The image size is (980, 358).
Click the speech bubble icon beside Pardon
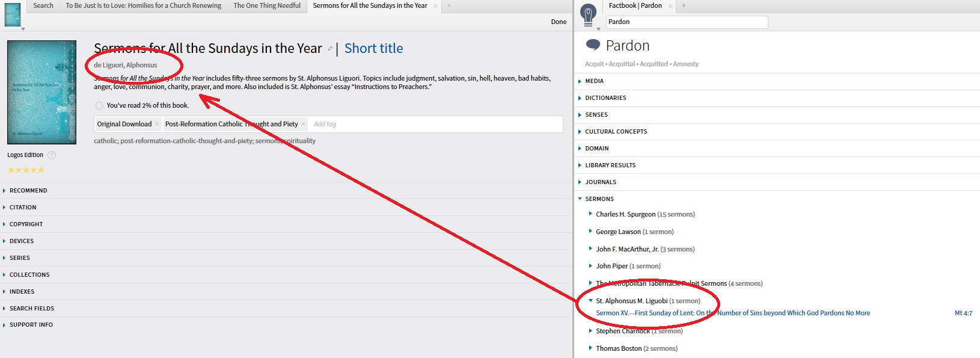tap(593, 45)
